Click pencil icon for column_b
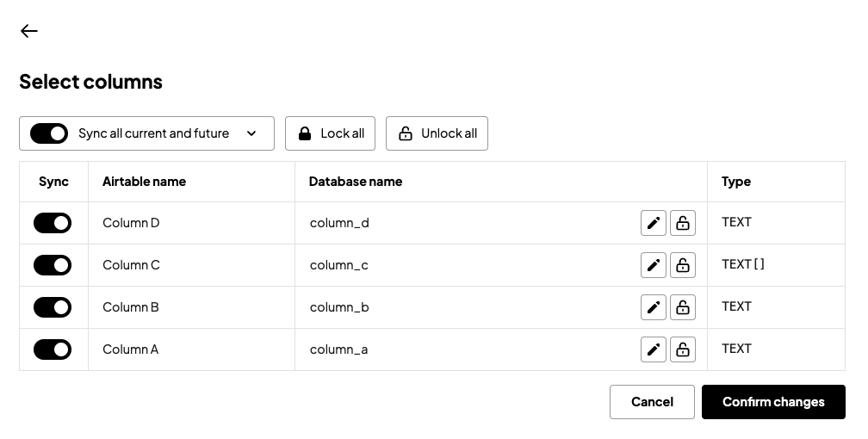Screen dimensions: 868x439 tap(654, 307)
